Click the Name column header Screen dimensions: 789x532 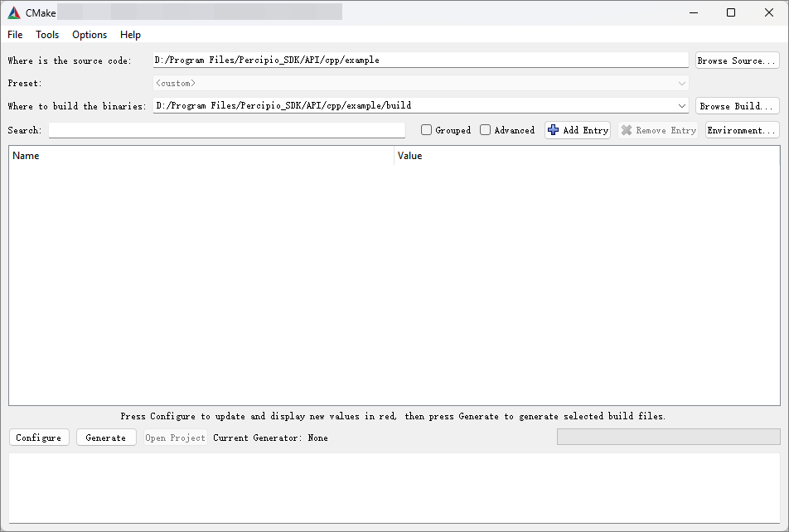tap(27, 156)
